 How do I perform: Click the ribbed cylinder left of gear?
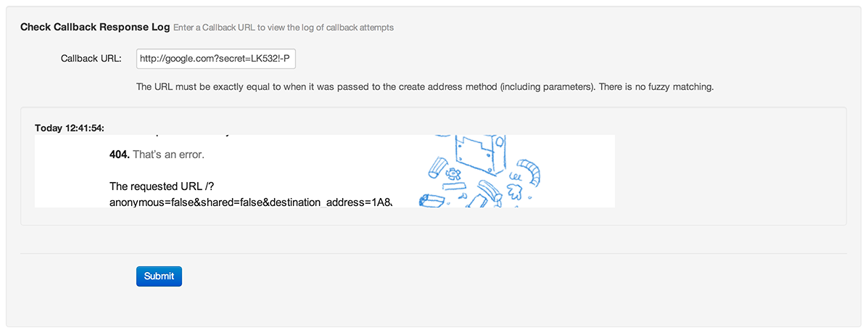tap(438, 168)
